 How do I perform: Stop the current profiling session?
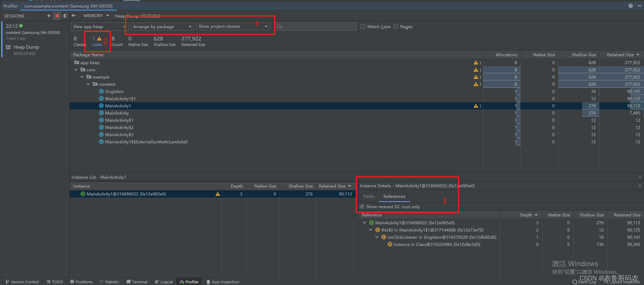[x=57, y=16]
